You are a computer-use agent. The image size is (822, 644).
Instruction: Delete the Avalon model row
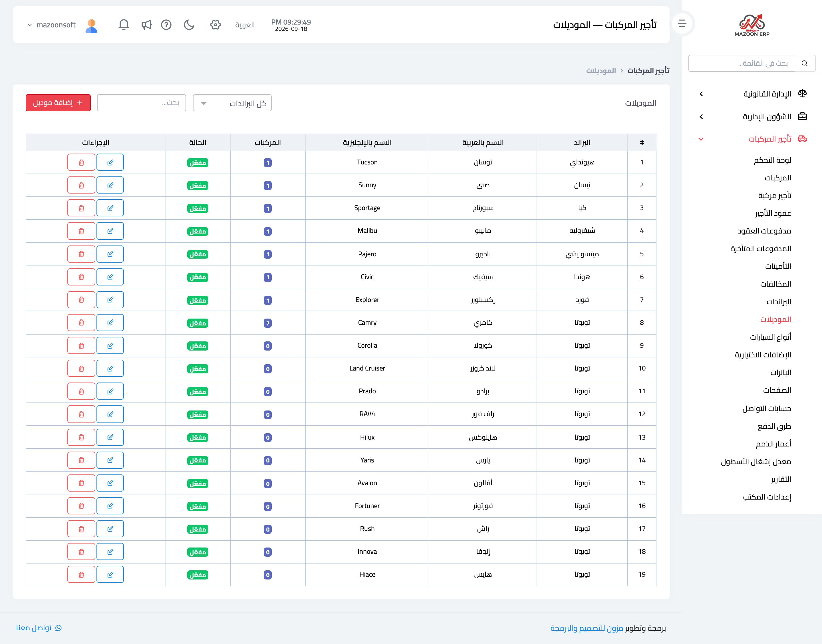tap(81, 483)
